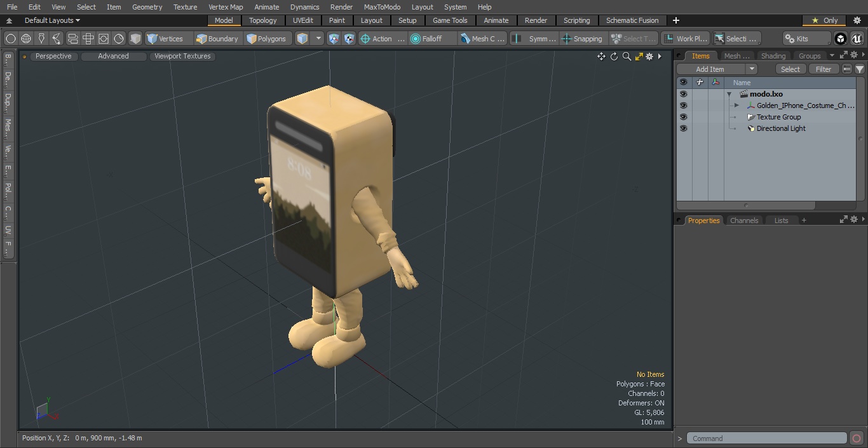Click the orange-faced cube items mode icon
This screenshot has height=448, width=868.
302,39
